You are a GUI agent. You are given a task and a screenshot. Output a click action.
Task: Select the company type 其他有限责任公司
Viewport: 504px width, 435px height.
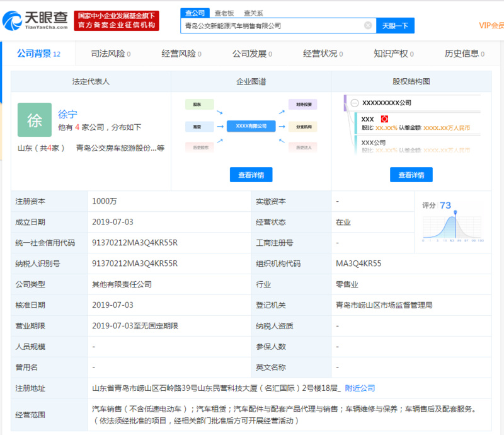pyautogui.click(x=122, y=284)
